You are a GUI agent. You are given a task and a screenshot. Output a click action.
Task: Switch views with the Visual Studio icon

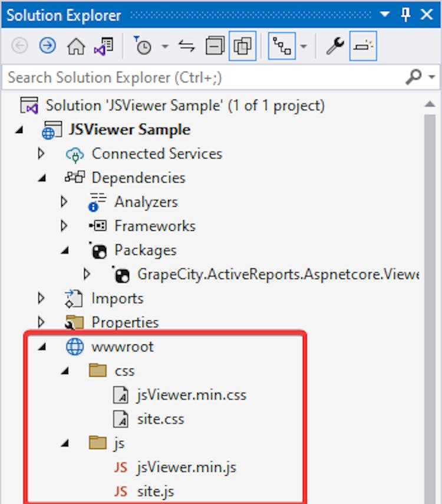[103, 47]
